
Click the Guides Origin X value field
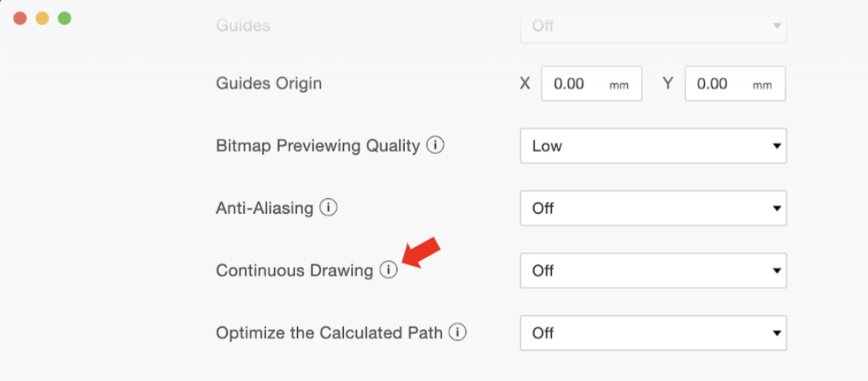coord(591,83)
